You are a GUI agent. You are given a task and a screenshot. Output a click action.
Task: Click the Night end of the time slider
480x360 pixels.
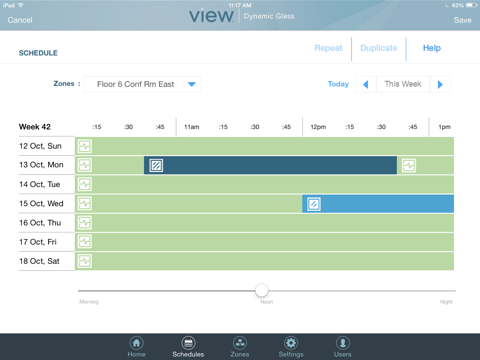(x=446, y=302)
